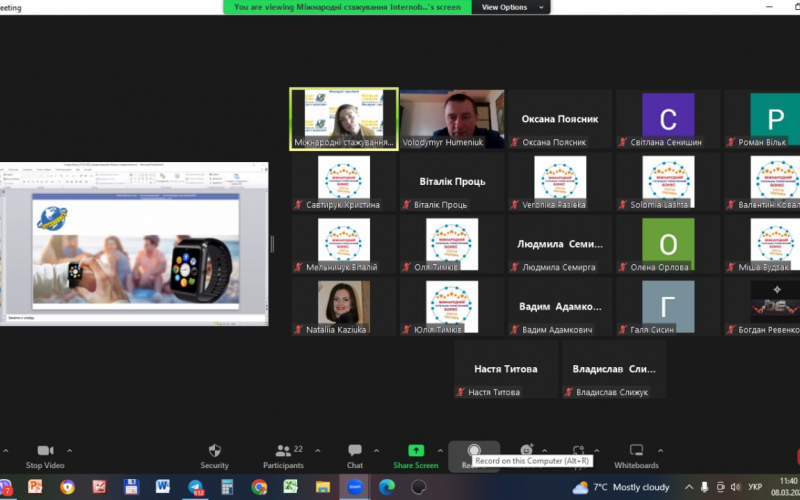800x500 pixels.
Task: Show hidden system tray icons
Action: 689,487
